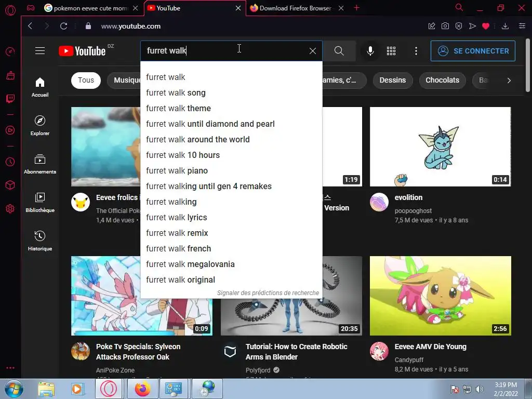Open GX Control speedometer in sidebar
Viewport: 532px width, 399px height.
point(10,51)
